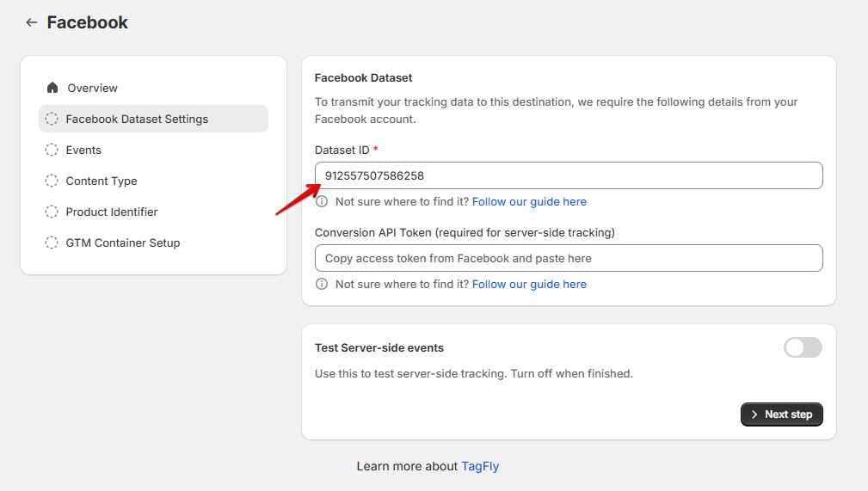
Task: Click the GTM Container Setup step circle icon
Action: click(52, 242)
